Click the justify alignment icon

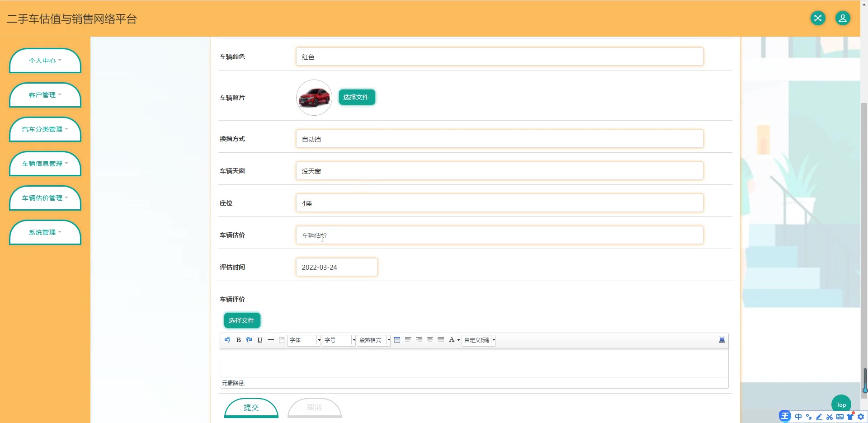click(x=441, y=340)
